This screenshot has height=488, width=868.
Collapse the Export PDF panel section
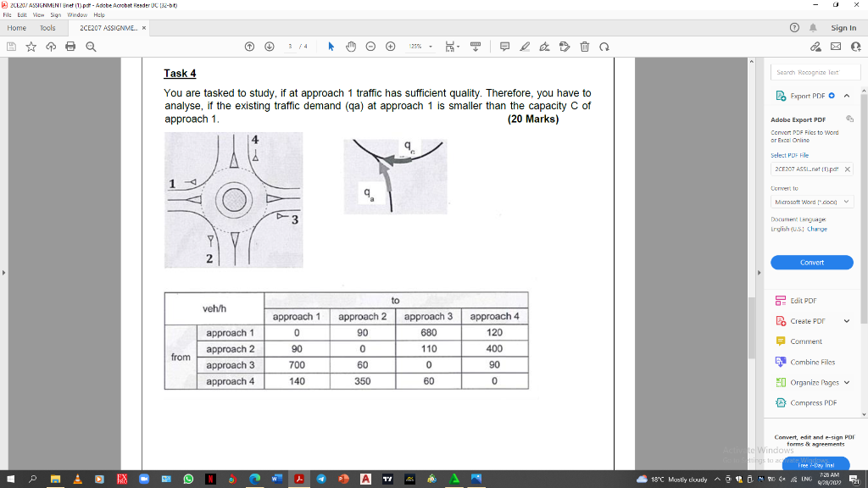click(847, 96)
